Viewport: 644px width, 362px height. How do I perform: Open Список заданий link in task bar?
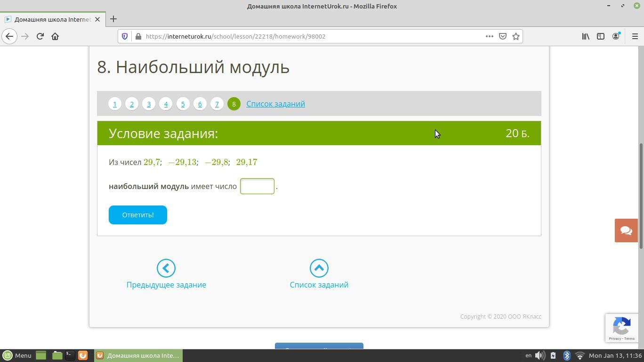[x=275, y=104]
